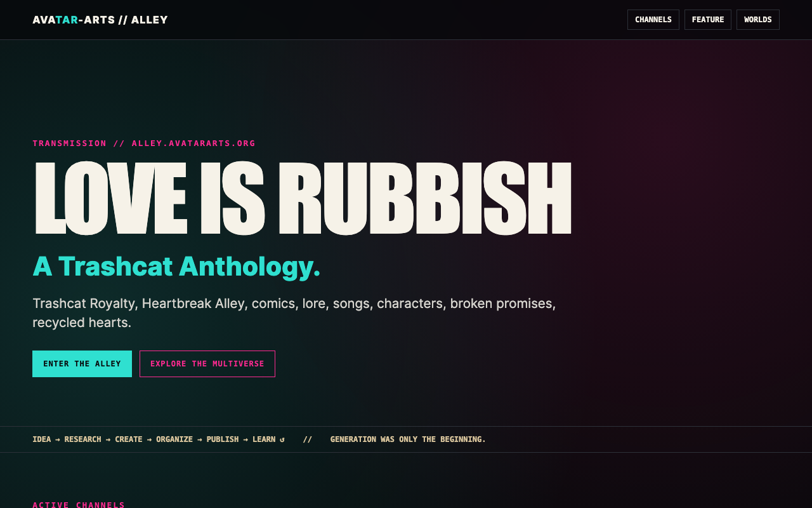Click the AVATAR-ARTS // ALLEY site logo
The width and height of the screenshot is (812, 508).
[100, 20]
